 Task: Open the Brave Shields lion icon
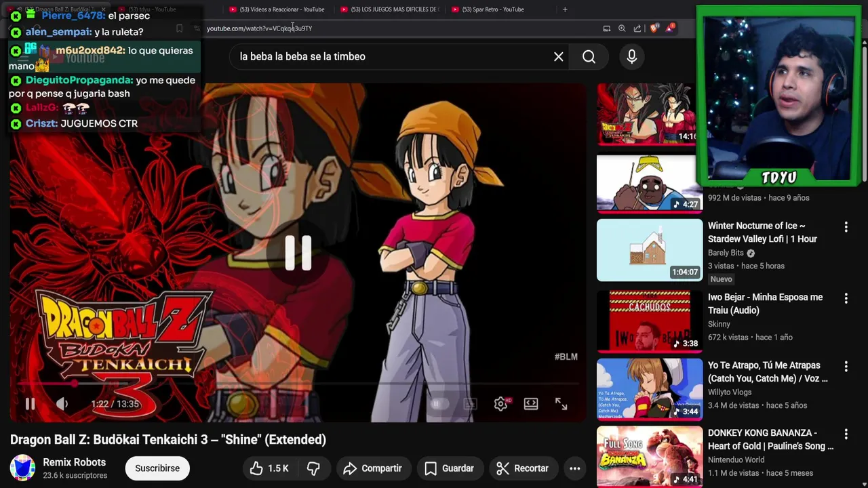pyautogui.click(x=654, y=28)
